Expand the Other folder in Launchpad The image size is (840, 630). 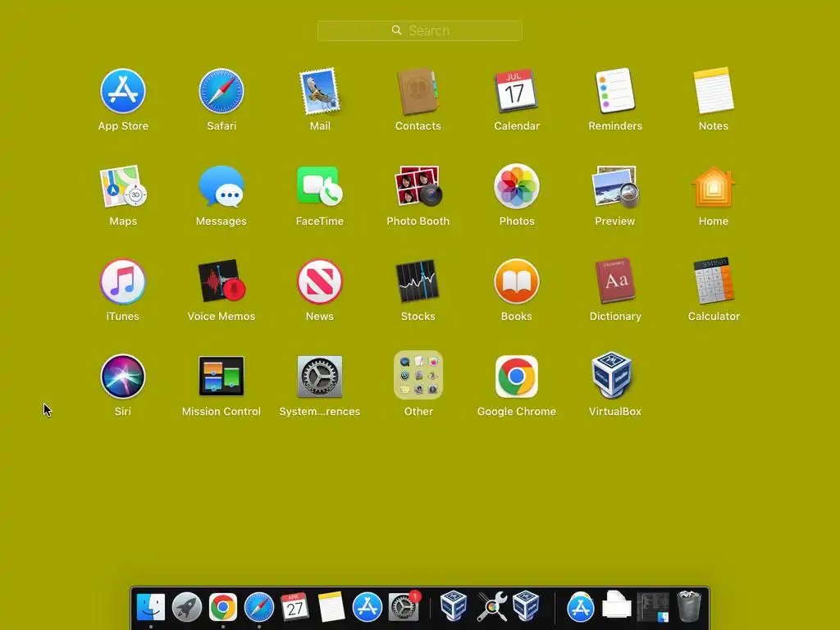pyautogui.click(x=418, y=375)
